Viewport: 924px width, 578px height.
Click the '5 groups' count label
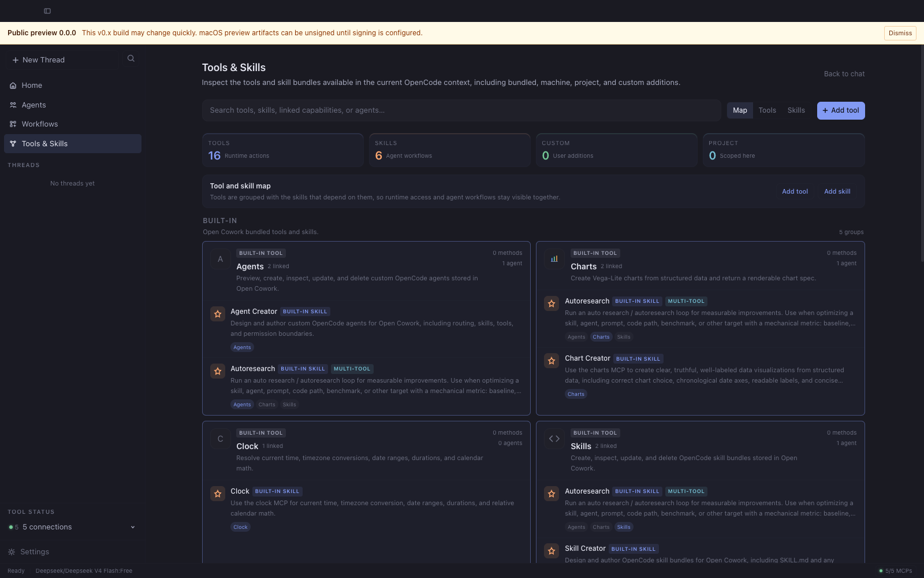[851, 232]
